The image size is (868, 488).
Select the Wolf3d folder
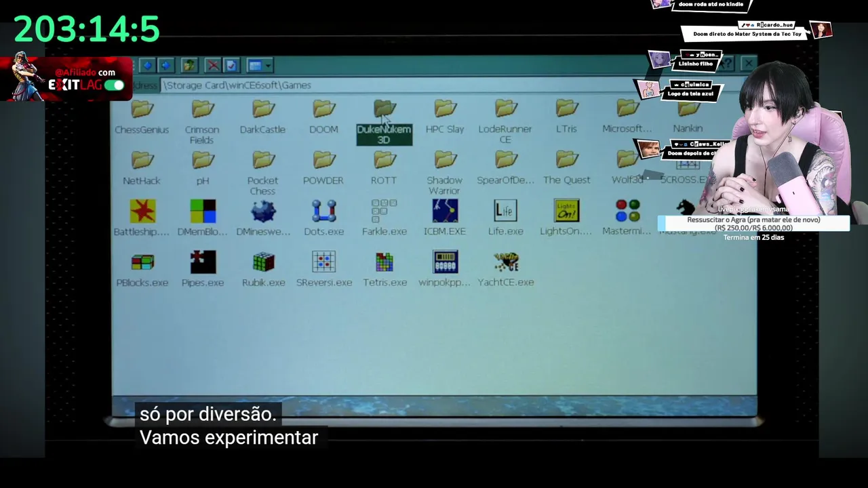[627, 168]
